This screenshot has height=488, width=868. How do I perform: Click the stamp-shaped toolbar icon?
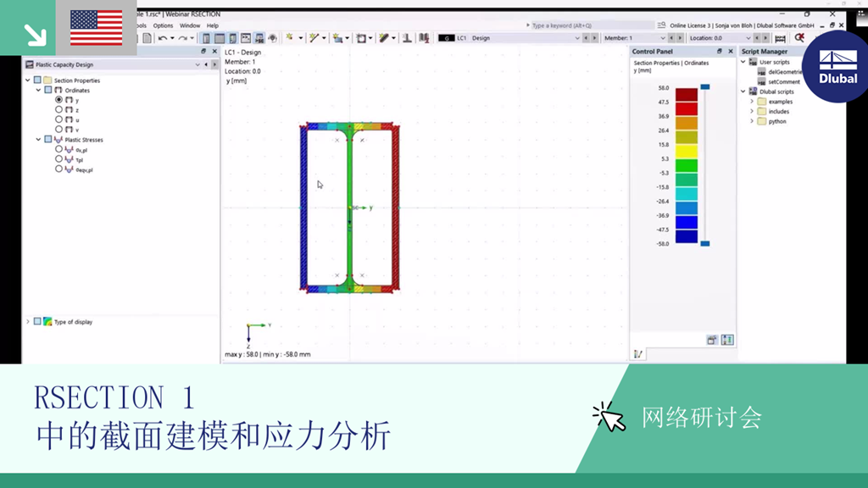pyautogui.click(x=407, y=38)
